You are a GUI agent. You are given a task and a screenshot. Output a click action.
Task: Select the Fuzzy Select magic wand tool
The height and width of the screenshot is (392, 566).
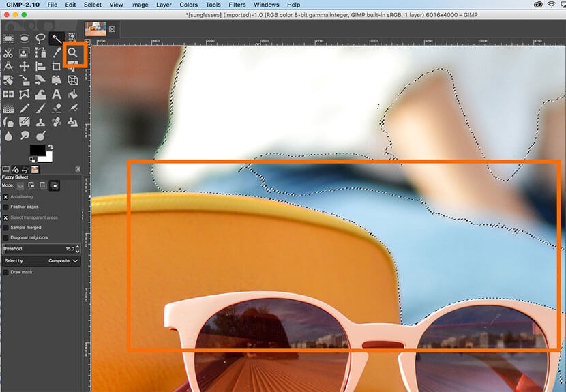point(57,37)
